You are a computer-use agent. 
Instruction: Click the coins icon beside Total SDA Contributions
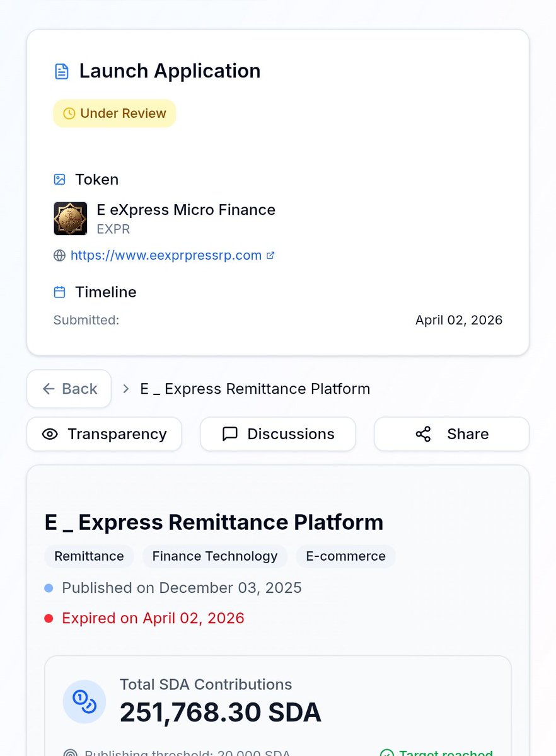pos(84,701)
